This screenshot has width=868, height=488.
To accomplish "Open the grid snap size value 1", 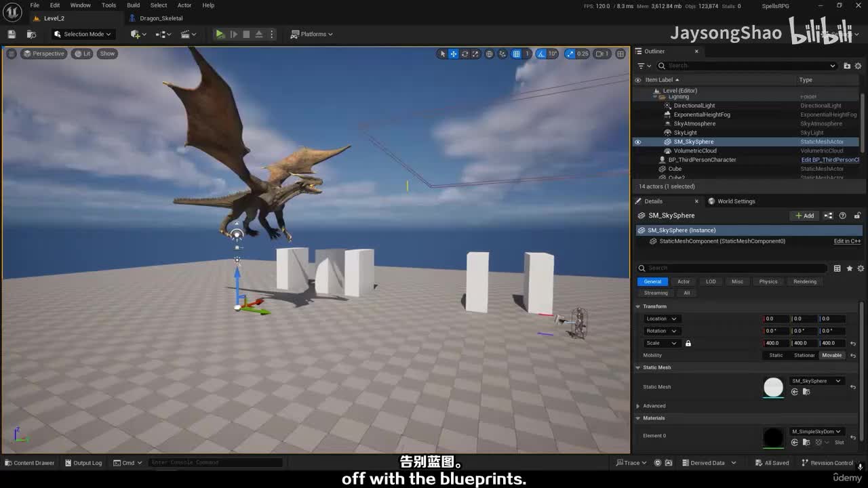I will (527, 54).
